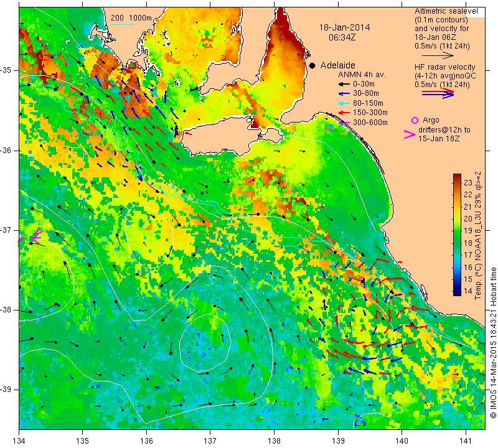Click the dark blue bottom of temperature colorbar
The image size is (498, 448).
point(457,292)
